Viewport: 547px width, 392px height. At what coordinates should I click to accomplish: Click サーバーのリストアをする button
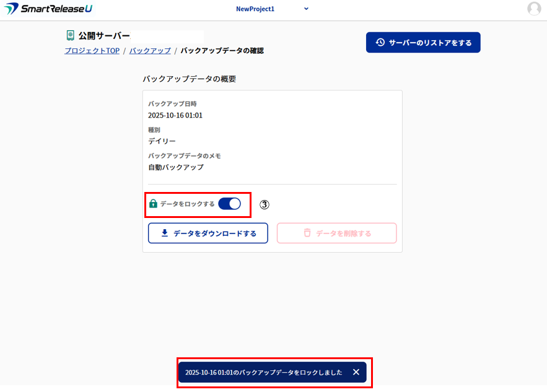[423, 43]
